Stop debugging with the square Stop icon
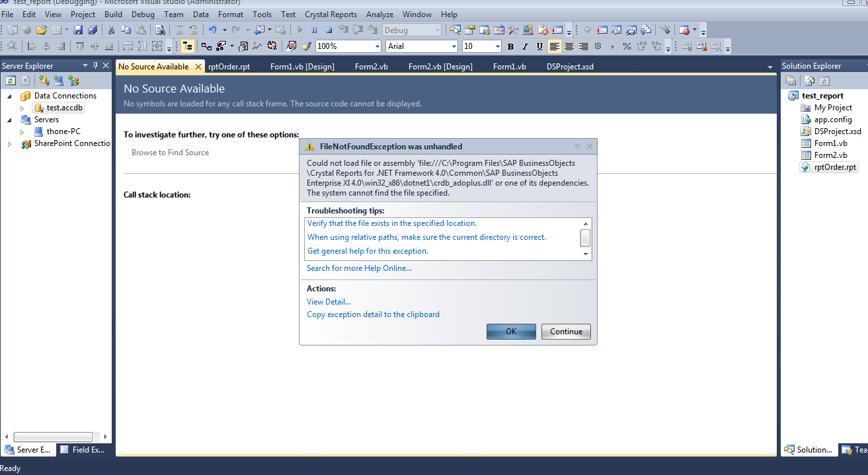 329,30
